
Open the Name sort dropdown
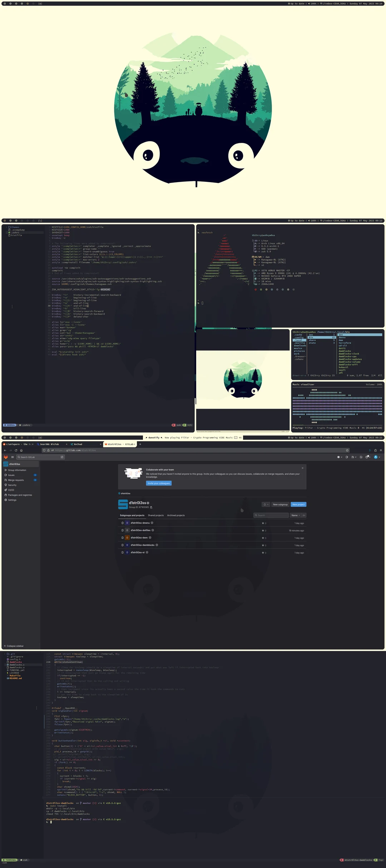[x=296, y=515]
